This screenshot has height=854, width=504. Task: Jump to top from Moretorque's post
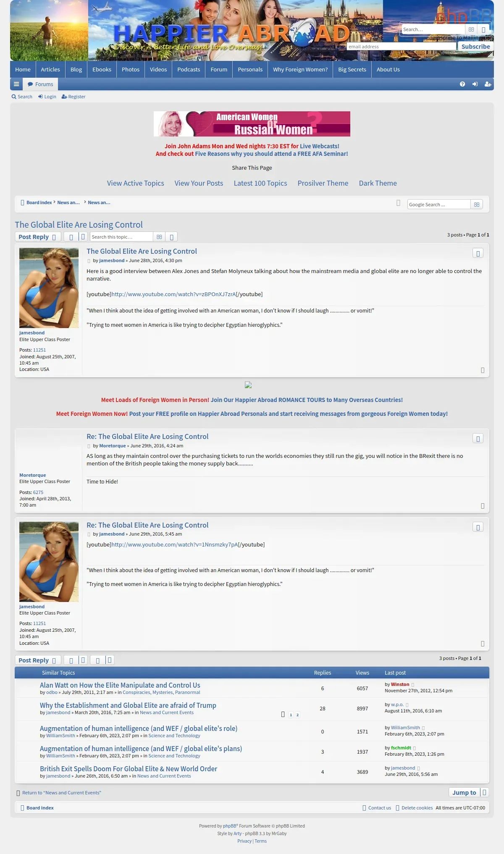click(483, 506)
